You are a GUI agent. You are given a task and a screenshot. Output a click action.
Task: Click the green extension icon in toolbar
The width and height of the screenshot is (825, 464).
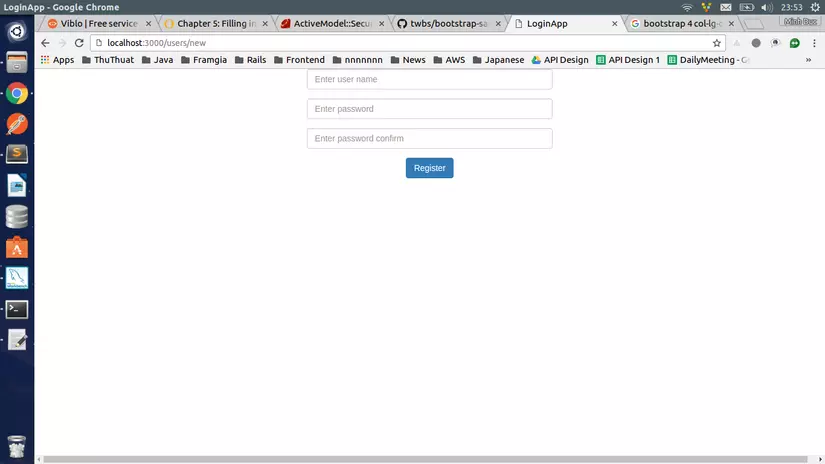pos(794,43)
